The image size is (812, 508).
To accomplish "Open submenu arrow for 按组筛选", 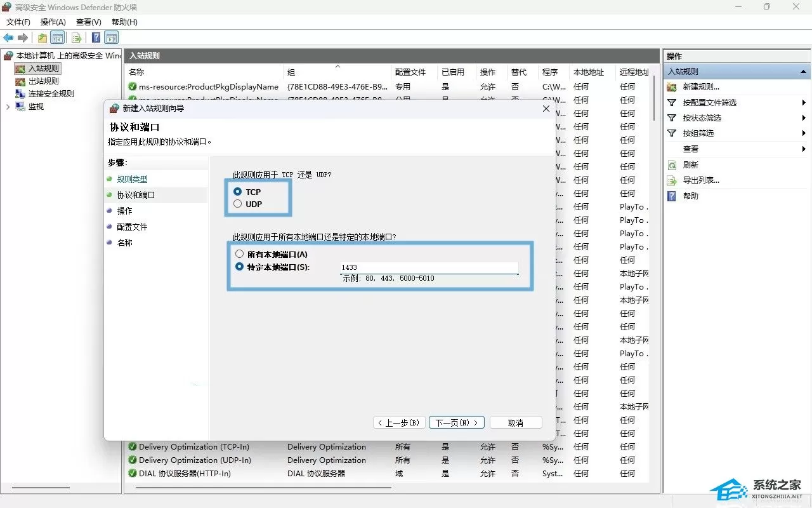I will coord(804,133).
